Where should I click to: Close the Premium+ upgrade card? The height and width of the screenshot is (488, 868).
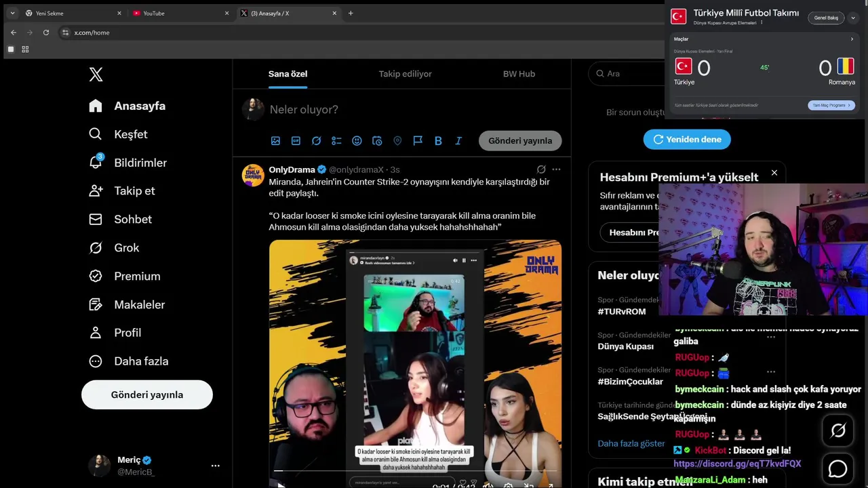(774, 173)
